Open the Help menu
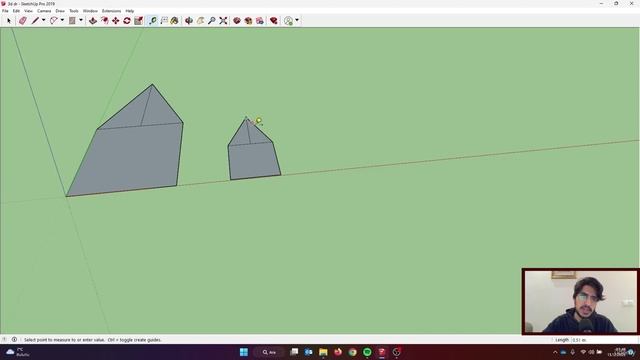The height and width of the screenshot is (360, 640). coord(130,11)
